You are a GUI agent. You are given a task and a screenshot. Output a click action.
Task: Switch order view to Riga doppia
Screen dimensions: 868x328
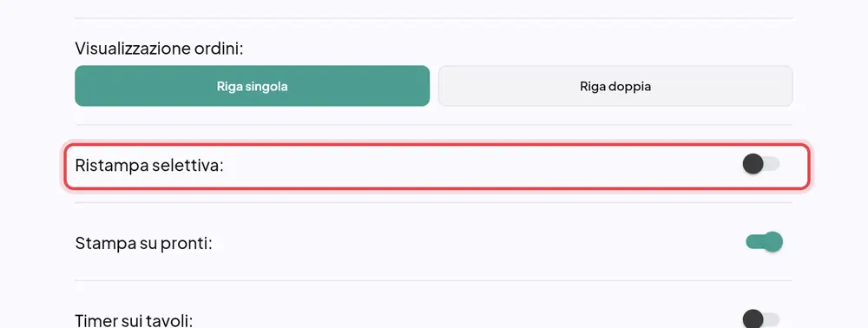(615, 86)
